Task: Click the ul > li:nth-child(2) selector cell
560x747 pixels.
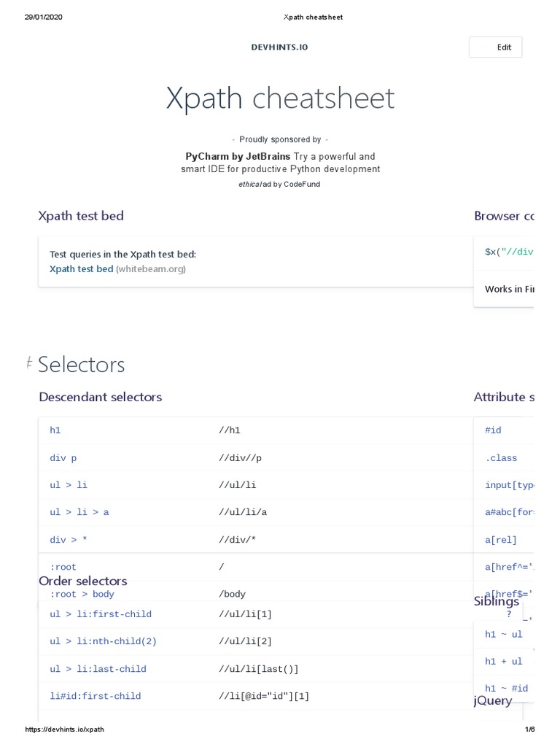Action: coord(103,641)
